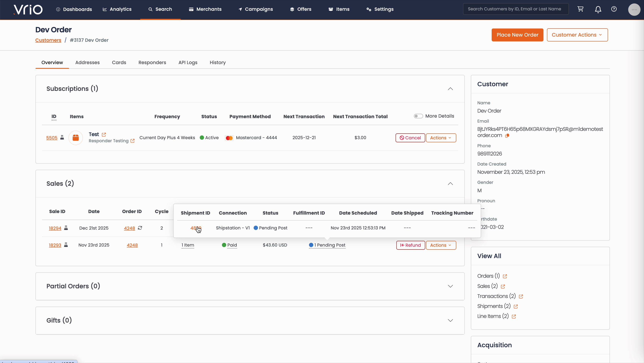
Task: Copy the customer email via copy icon
Action: click(x=507, y=136)
